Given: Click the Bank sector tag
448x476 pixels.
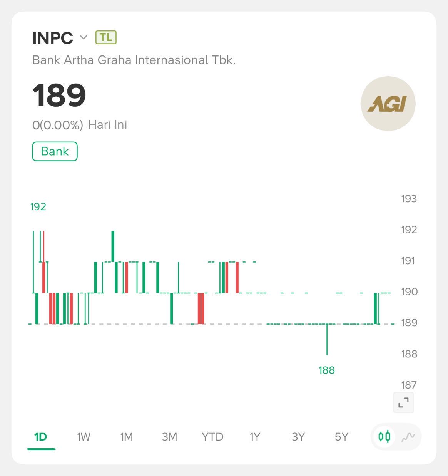Looking at the screenshot, I should 55,151.
